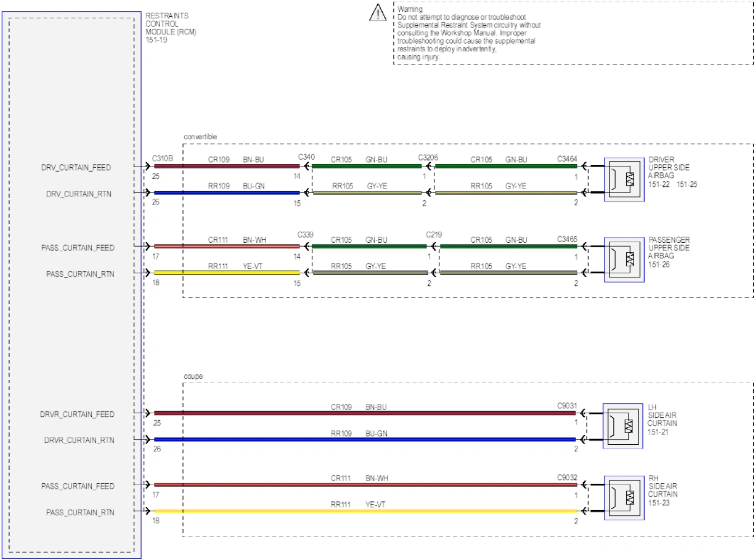Select the DRV_CURTAIN_FEED pin label
The image size is (755, 560).
click(x=76, y=168)
